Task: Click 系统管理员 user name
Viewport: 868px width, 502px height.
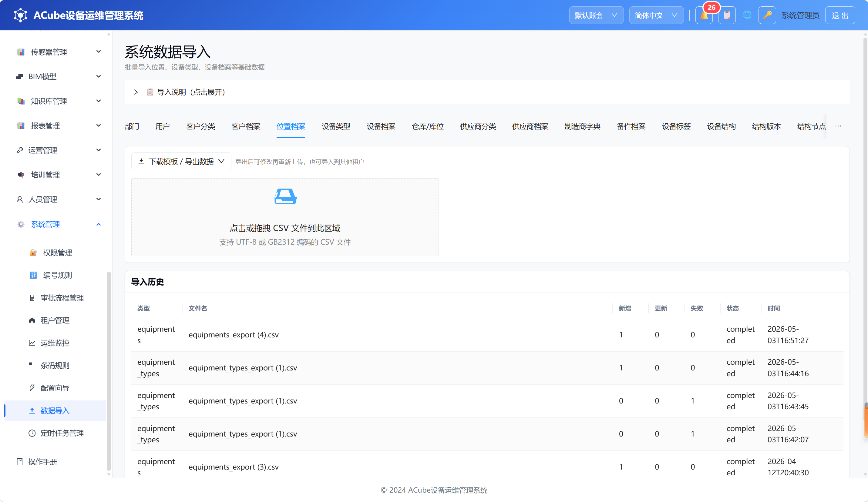Action: pyautogui.click(x=800, y=15)
